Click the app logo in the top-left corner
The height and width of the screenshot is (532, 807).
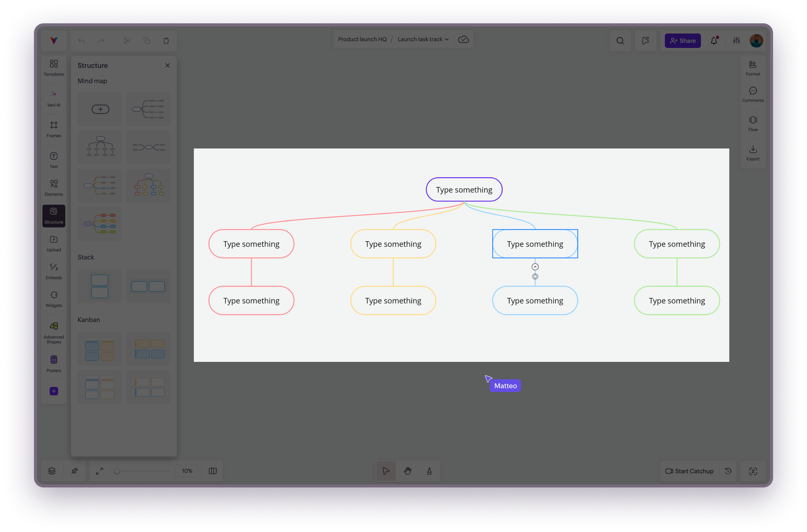tap(54, 40)
